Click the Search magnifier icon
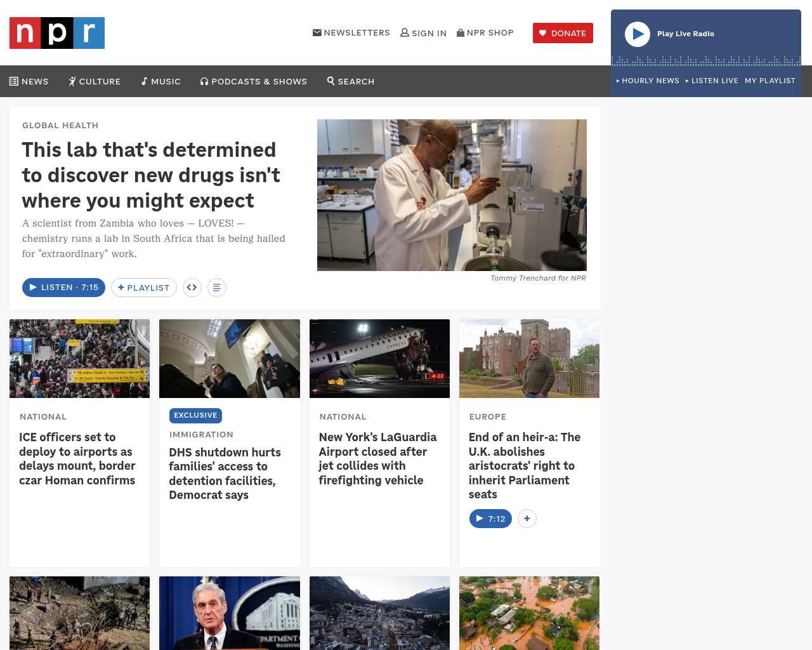Image resolution: width=812 pixels, height=650 pixels. 331,81
